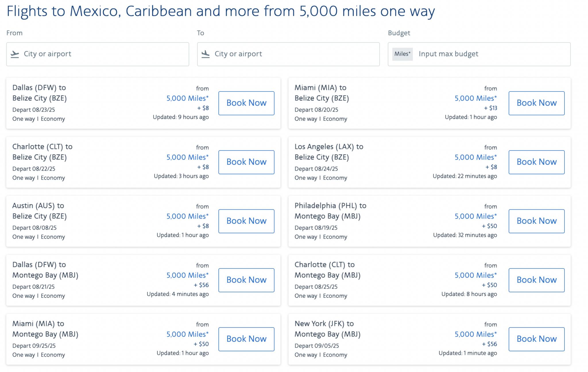Click the Miles* label in Budget field
The width and height of the screenshot is (588, 372).
(402, 54)
